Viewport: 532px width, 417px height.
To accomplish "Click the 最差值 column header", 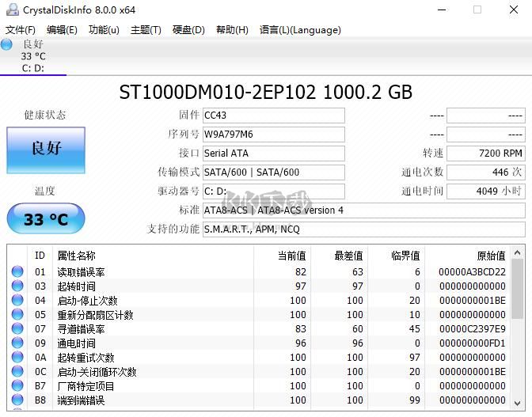I will (340, 256).
